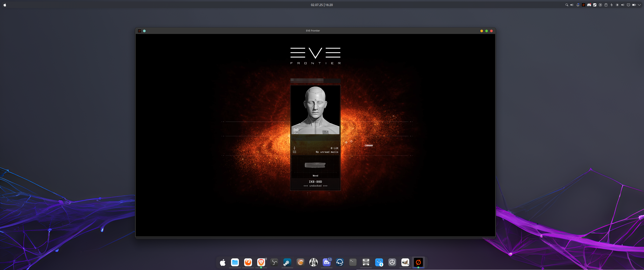This screenshot has width=644, height=270.
Task: Click the first volume speaker icon next to search
Action: click(x=572, y=5)
